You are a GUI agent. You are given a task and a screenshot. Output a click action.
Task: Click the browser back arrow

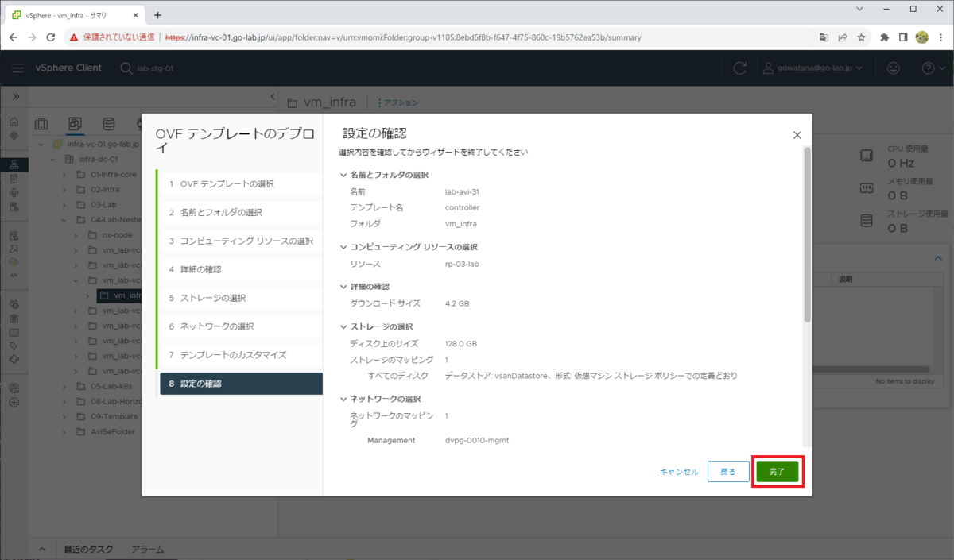(14, 37)
